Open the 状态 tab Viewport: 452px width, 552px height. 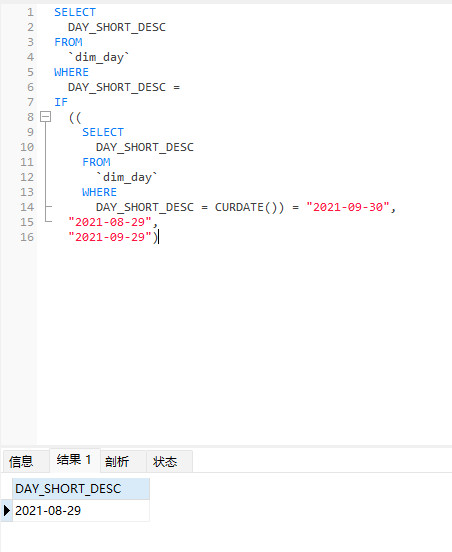point(169,461)
